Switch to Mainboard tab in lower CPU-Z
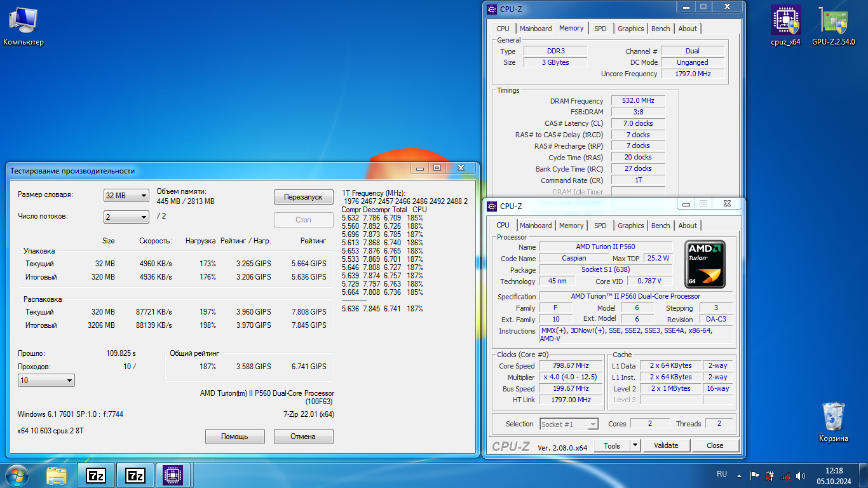Image resolution: width=868 pixels, height=488 pixels. (536, 226)
